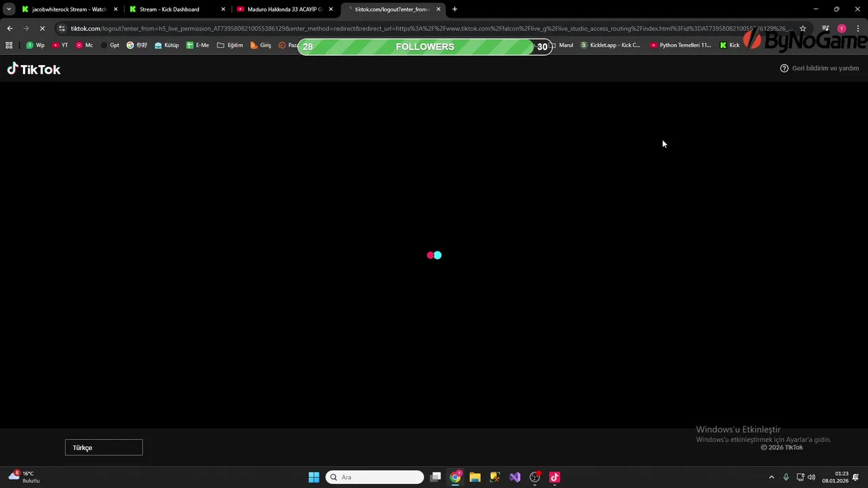Viewport: 868px width, 488px height.
Task: Click the followers progress bar overlay
Action: pos(425,47)
